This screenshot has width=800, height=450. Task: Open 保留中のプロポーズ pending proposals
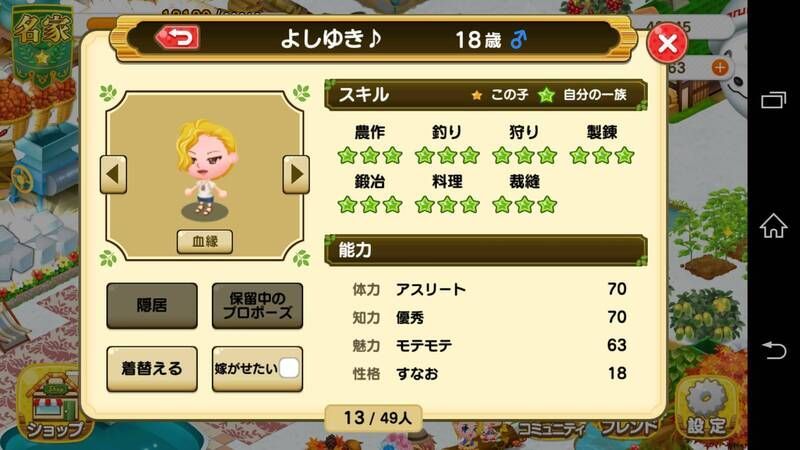(257, 306)
